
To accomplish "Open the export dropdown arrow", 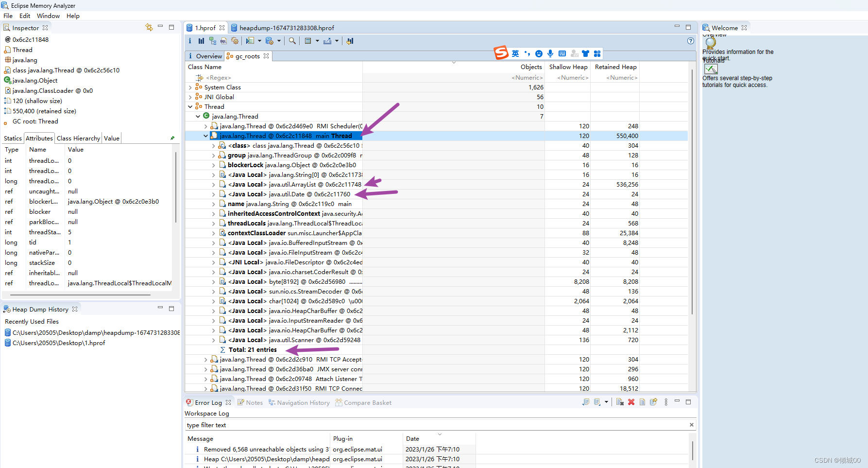I will (x=337, y=41).
